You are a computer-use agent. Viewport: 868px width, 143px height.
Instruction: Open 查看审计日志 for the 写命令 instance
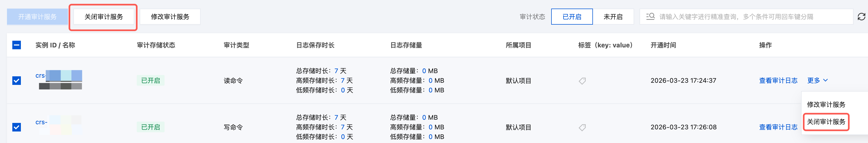tap(778, 127)
